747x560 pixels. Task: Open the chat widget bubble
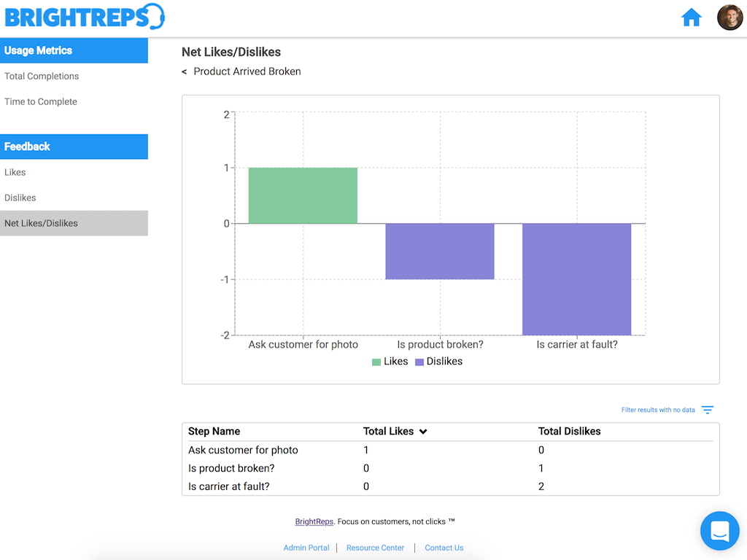click(x=720, y=531)
